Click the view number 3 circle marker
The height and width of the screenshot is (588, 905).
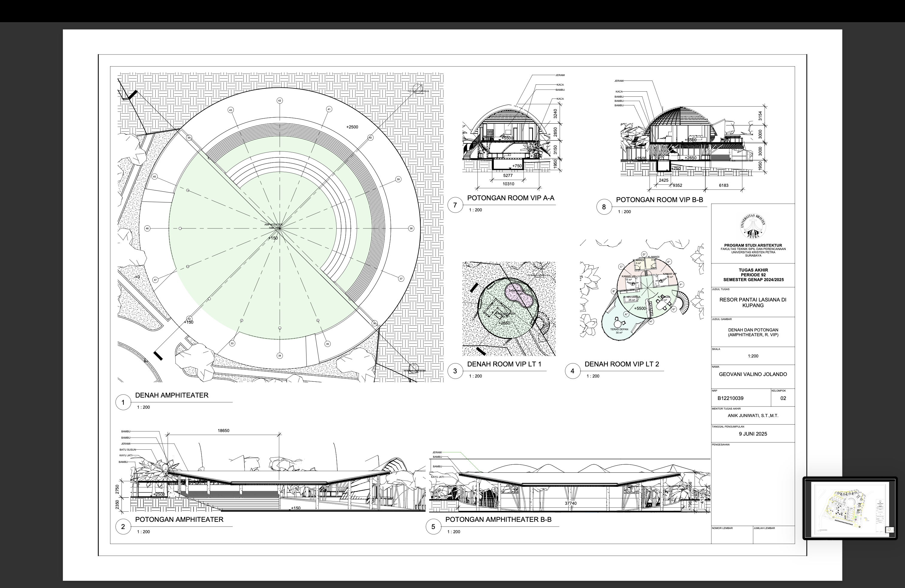tap(455, 371)
